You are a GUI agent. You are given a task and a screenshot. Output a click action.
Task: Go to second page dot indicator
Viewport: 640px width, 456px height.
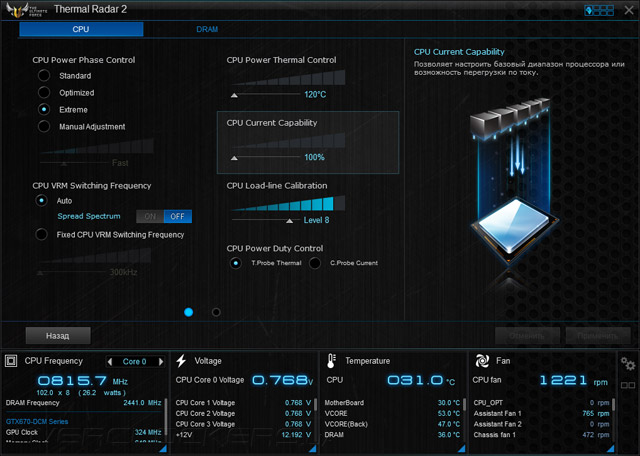(216, 312)
